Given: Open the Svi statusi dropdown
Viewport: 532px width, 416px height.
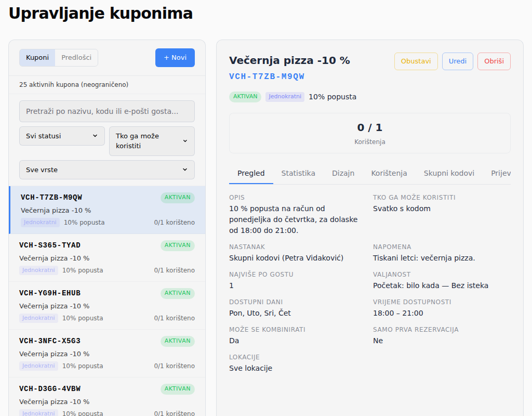Looking at the screenshot, I should pyautogui.click(x=62, y=136).
